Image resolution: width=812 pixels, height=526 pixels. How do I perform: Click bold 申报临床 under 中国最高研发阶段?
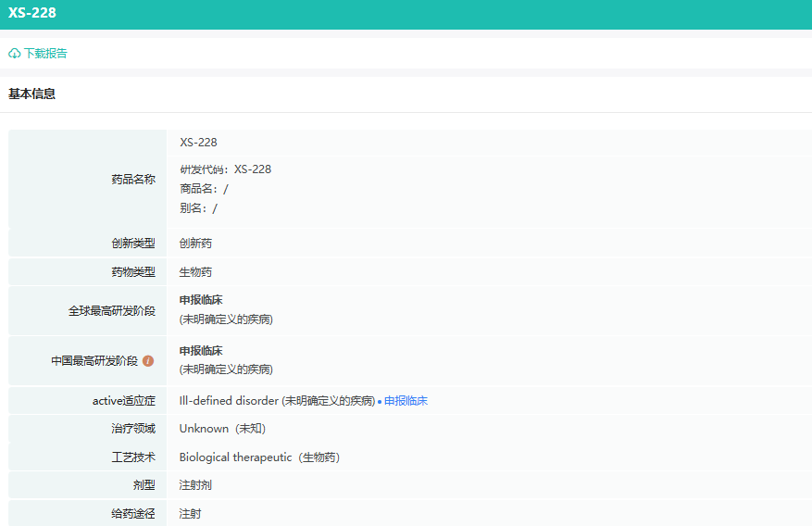pos(201,351)
